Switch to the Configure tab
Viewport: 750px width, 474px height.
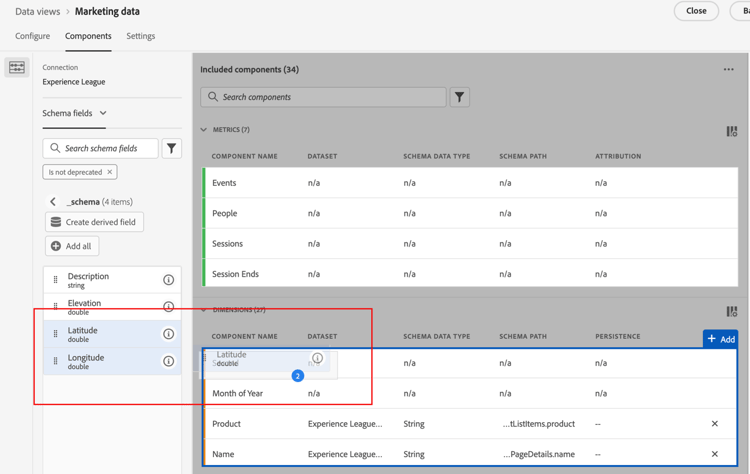point(32,36)
